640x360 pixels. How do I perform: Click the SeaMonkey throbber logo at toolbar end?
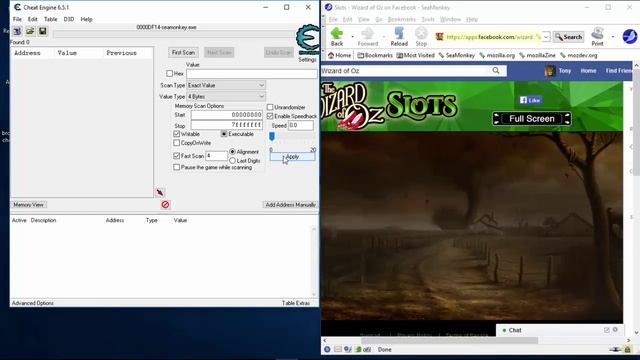630,37
